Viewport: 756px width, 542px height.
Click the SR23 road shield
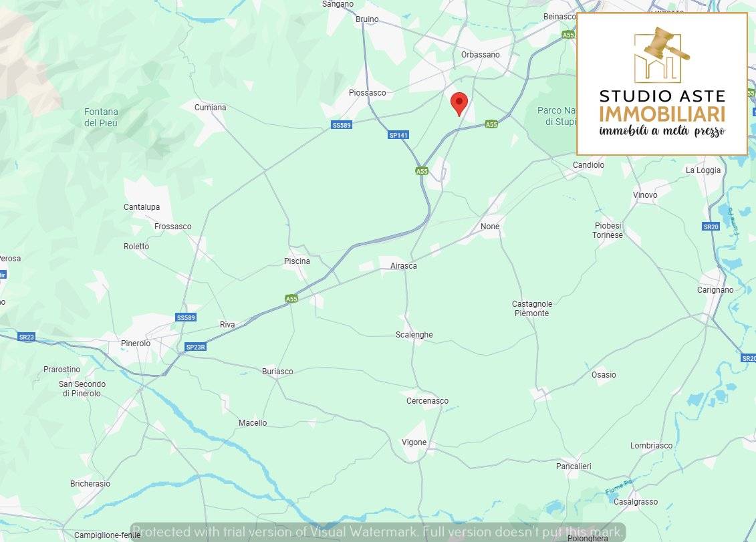coord(27,337)
